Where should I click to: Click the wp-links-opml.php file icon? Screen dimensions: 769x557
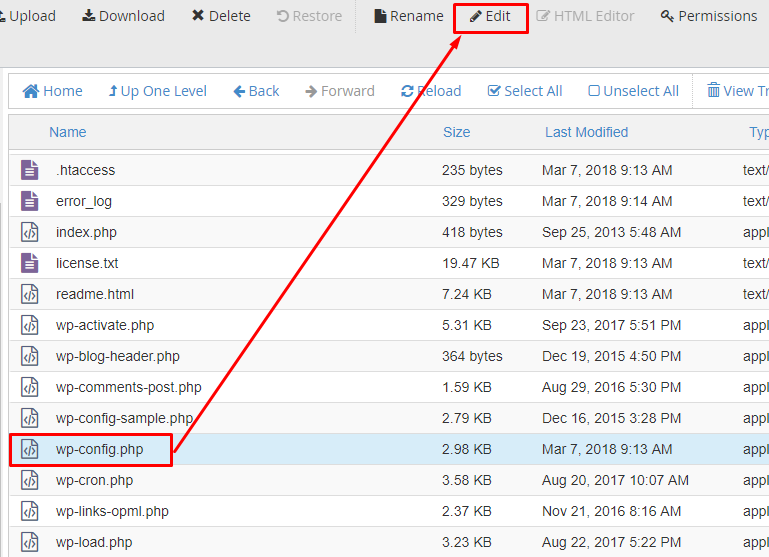29,511
